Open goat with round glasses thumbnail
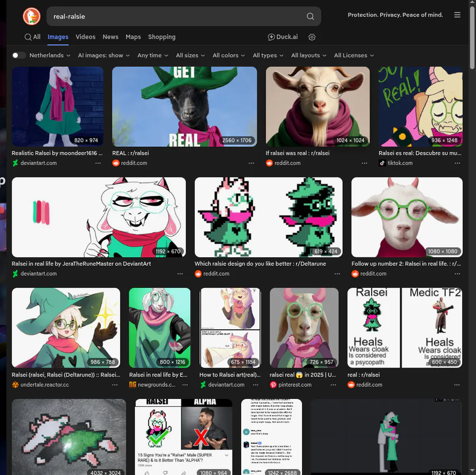 point(317,107)
